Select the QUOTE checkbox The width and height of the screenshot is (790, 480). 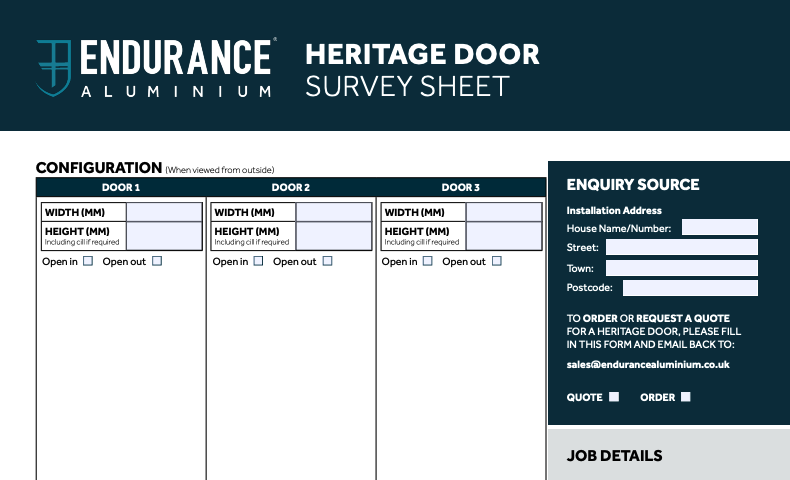[x=614, y=397]
